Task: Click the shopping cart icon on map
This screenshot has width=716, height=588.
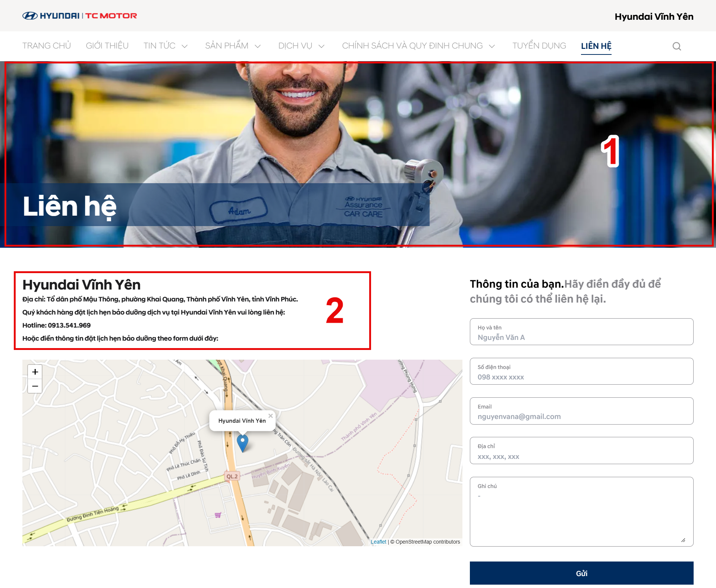Action: click(x=218, y=515)
